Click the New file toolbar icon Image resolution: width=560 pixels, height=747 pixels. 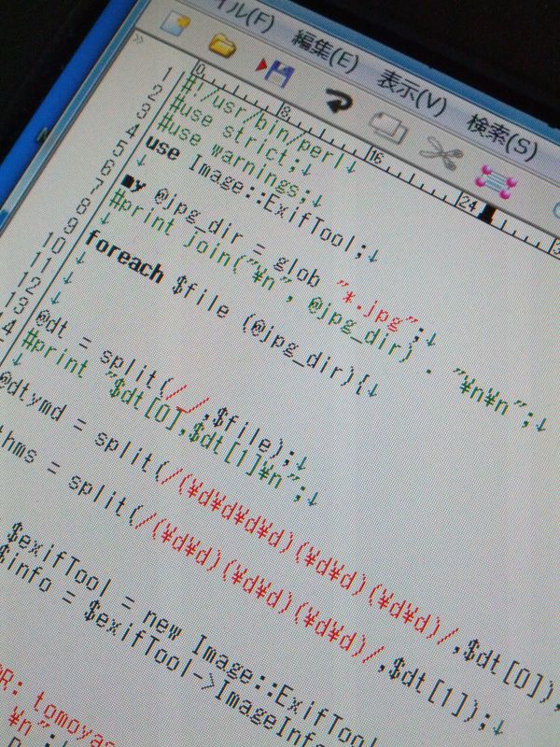pyautogui.click(x=175, y=21)
